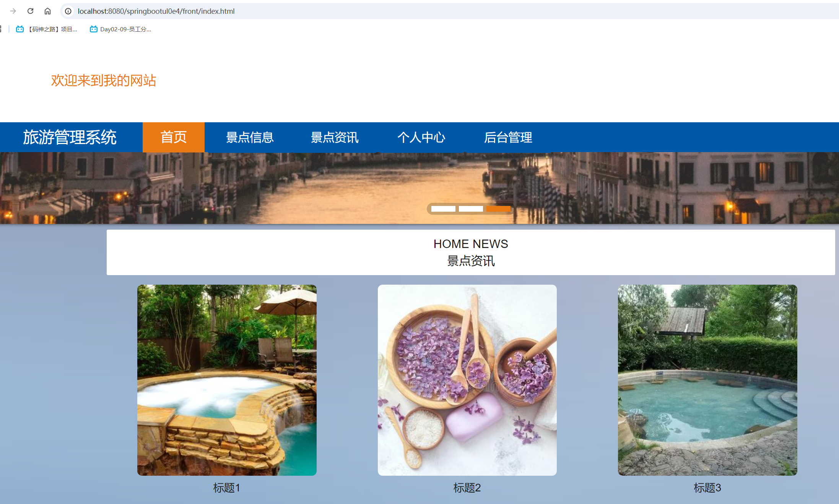Click the 标题3 hot spring thumbnail
The width and height of the screenshot is (839, 504).
[707, 380]
